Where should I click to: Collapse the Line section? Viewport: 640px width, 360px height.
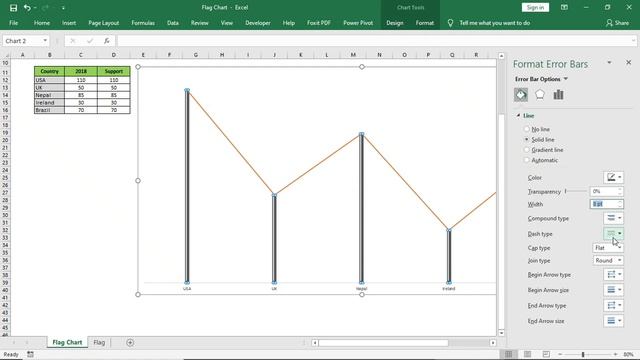point(518,116)
